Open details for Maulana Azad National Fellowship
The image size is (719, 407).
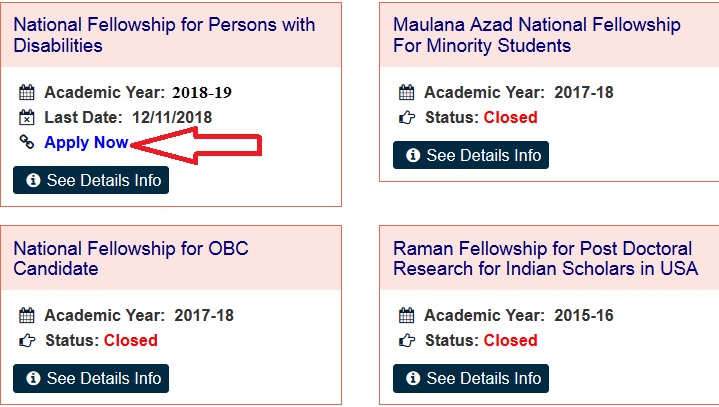[471, 155]
